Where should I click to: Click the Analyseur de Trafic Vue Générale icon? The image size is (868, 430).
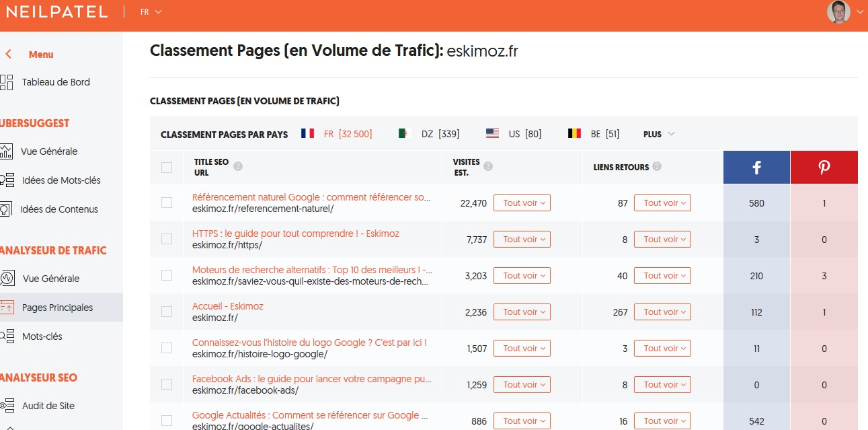(x=7, y=279)
